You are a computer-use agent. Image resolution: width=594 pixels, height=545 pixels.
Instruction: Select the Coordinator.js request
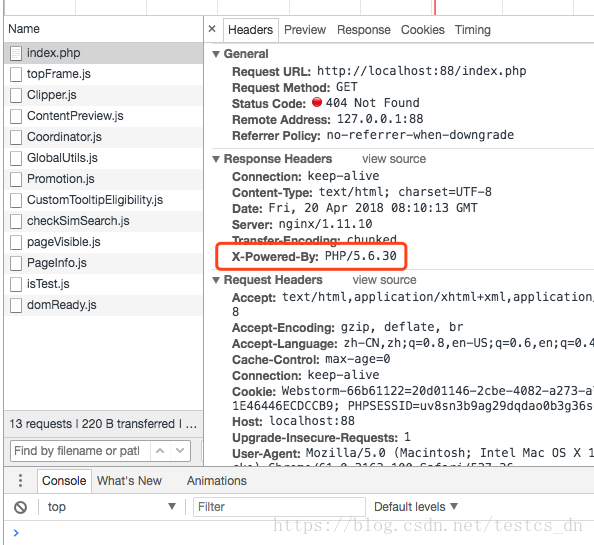[x=104, y=137]
